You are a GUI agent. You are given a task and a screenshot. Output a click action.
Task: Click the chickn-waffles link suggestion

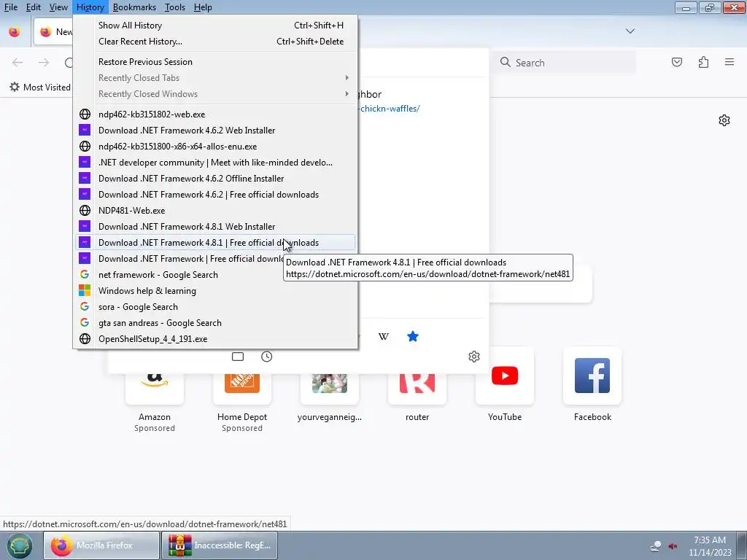390,109
